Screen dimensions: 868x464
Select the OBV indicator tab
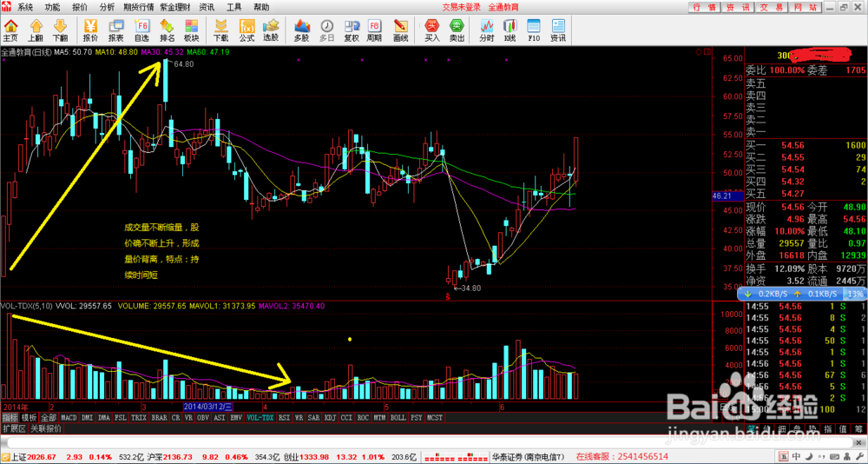click(x=204, y=417)
